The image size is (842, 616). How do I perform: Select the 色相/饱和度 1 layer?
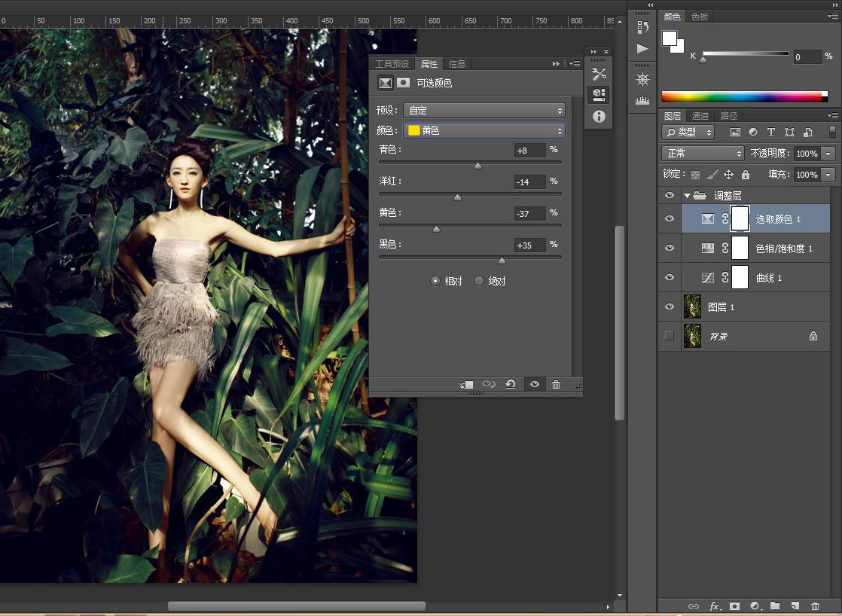click(x=783, y=249)
